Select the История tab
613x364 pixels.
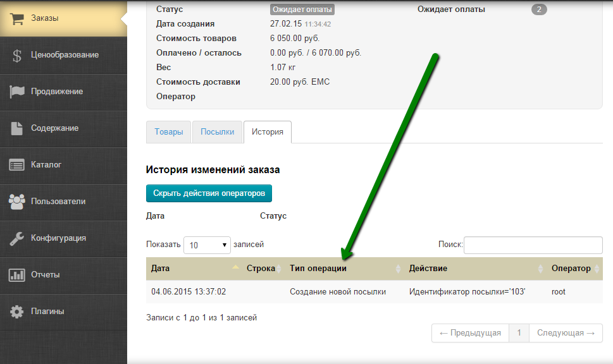[x=268, y=132]
